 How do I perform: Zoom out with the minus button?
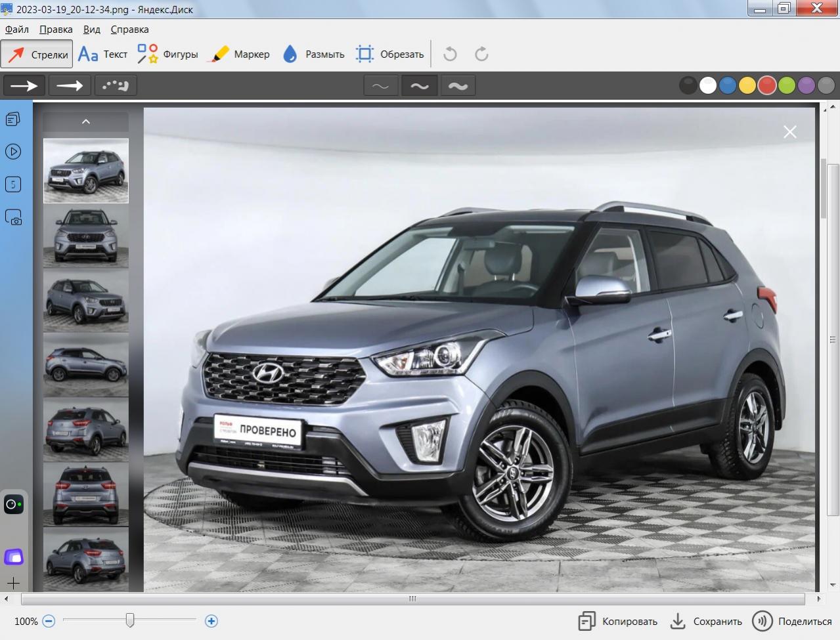point(49,621)
